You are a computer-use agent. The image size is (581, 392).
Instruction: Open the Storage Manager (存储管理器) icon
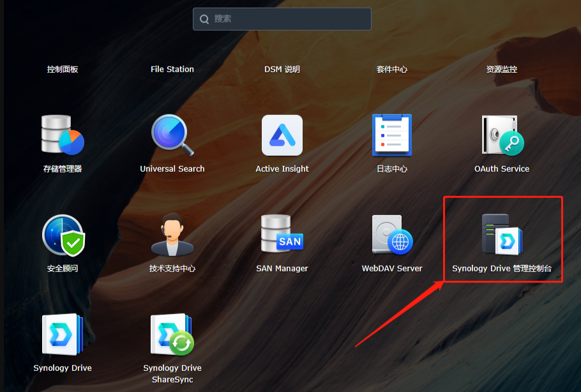coord(63,135)
